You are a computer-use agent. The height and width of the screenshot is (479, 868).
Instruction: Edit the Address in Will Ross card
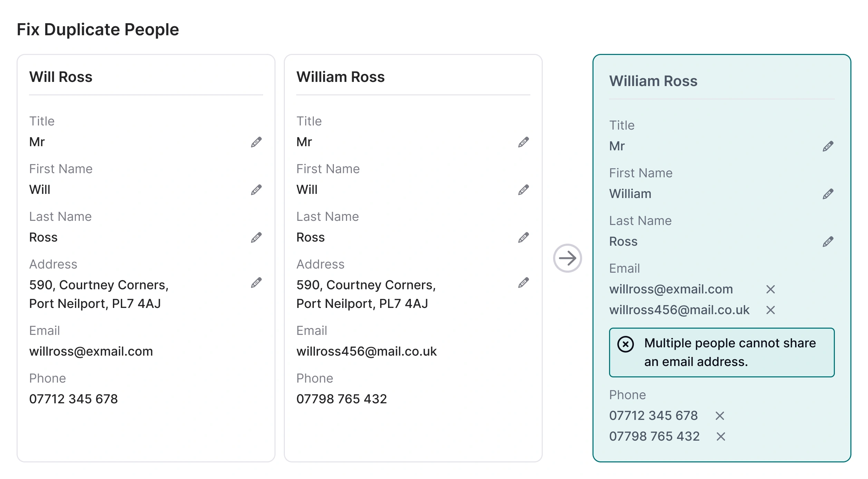pos(256,283)
